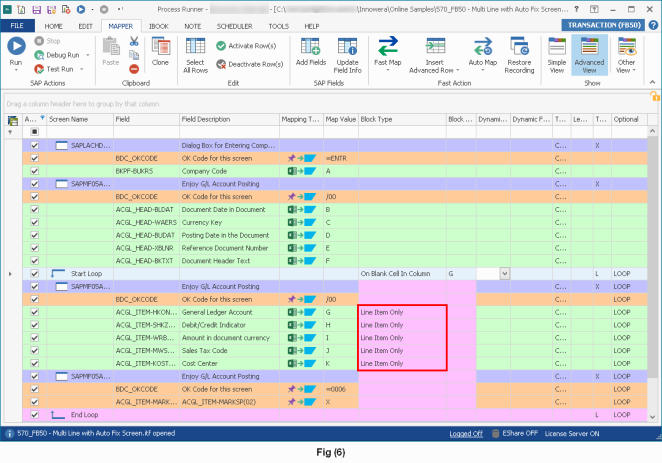The height and width of the screenshot is (463, 662).
Task: Click the Clone icon in Clipboard
Action: click(161, 46)
